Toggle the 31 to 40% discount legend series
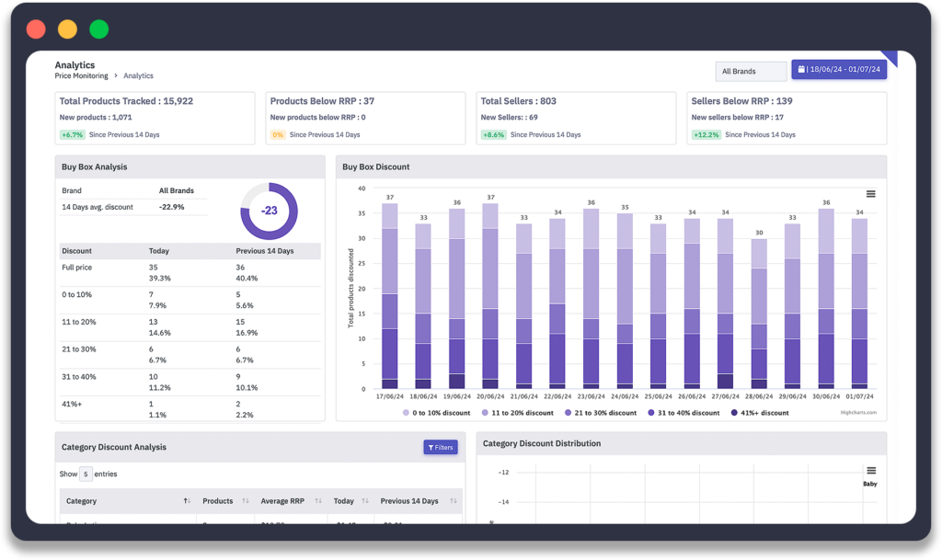This screenshot has height=560, width=942. tap(684, 413)
